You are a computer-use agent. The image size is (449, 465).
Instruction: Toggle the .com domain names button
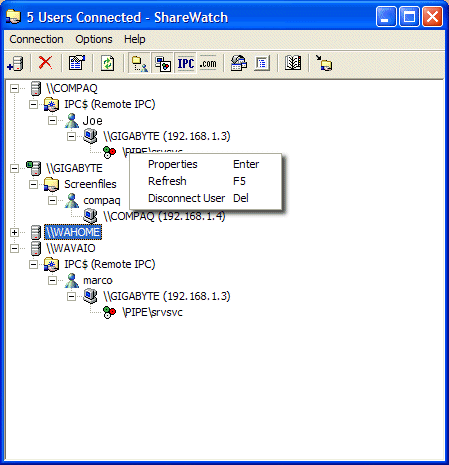pyautogui.click(x=208, y=63)
